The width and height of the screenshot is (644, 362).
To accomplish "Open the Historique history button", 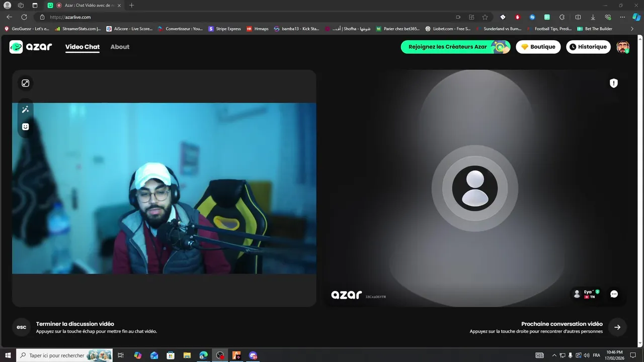I will coord(588,47).
